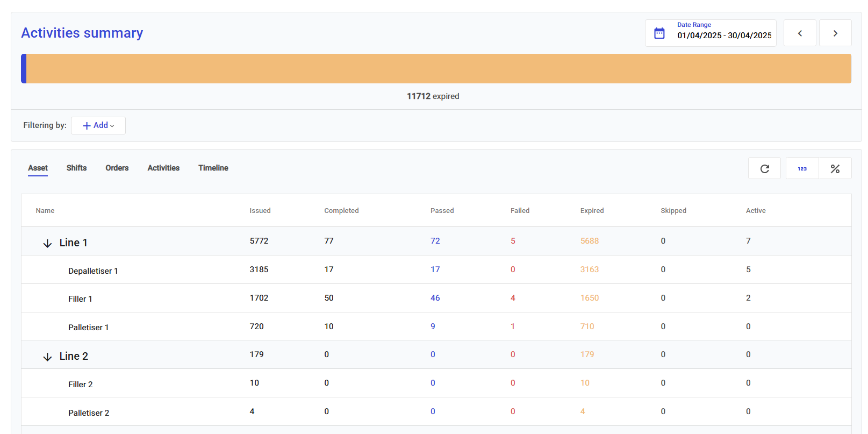Switch display to numeric values
This screenshot has height=434, width=868.
[x=802, y=169]
